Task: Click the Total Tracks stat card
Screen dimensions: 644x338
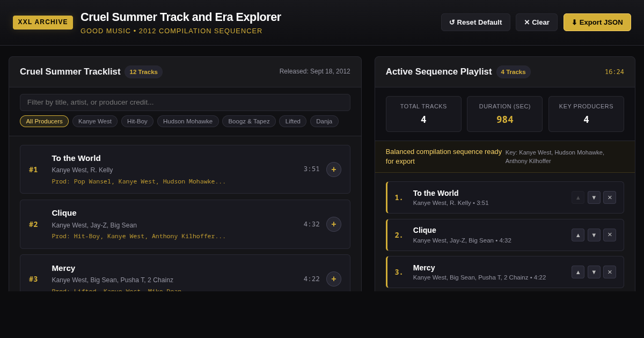Action: click(x=423, y=114)
